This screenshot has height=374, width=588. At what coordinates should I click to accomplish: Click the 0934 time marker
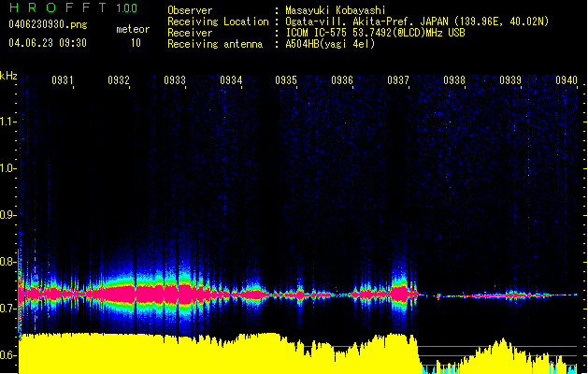click(231, 79)
